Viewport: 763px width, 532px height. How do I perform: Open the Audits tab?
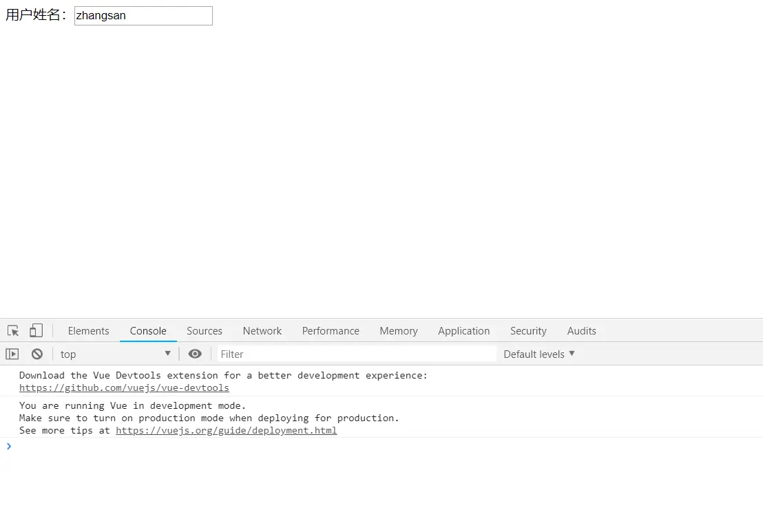click(581, 330)
